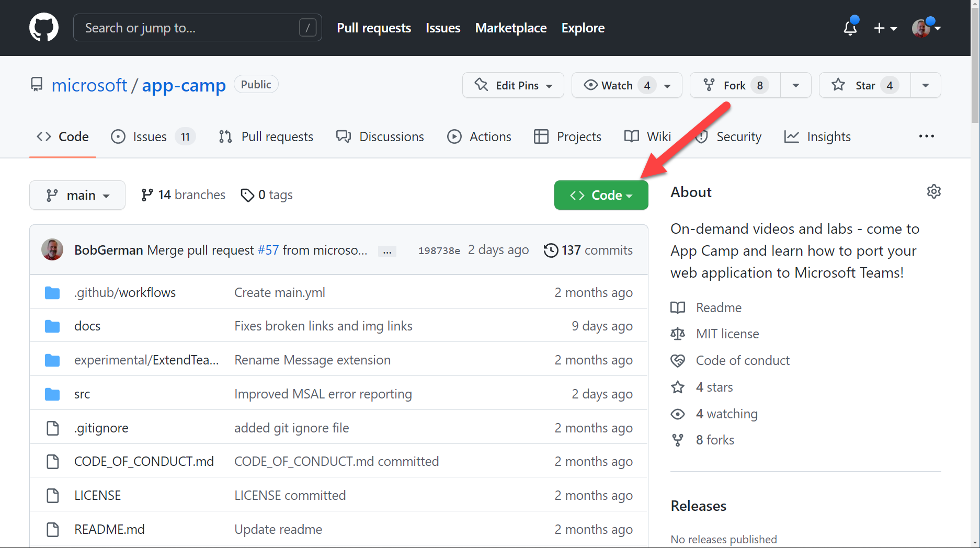The height and width of the screenshot is (548, 980).
Task: Switch to the Issues tab
Action: 153,136
